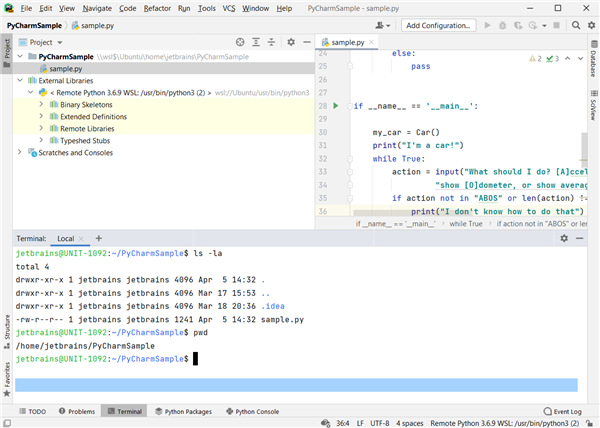The image size is (600, 428).
Task: Open the Database side tool window
Action: click(x=594, y=59)
